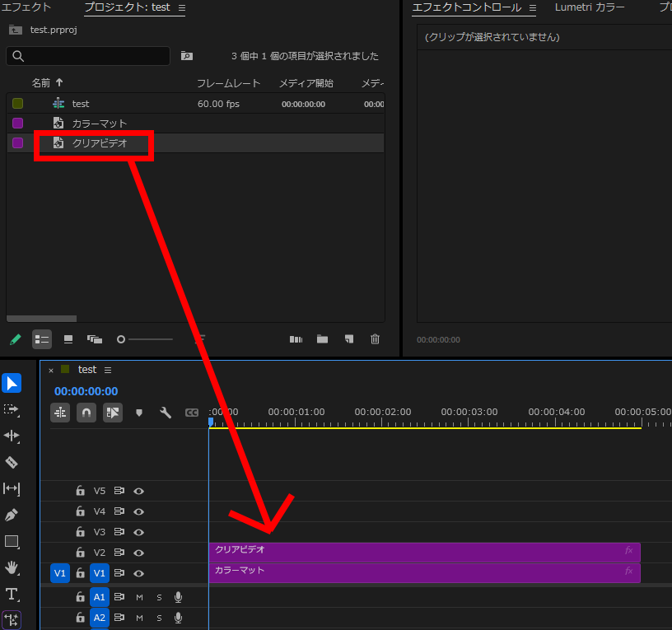Image resolution: width=672 pixels, height=630 pixels.
Task: Toggle V1 track output eye
Action: point(138,573)
